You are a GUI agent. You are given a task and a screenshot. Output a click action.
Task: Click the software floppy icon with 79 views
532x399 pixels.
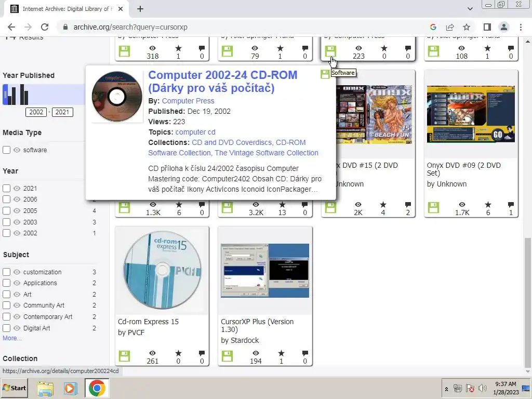228,51
